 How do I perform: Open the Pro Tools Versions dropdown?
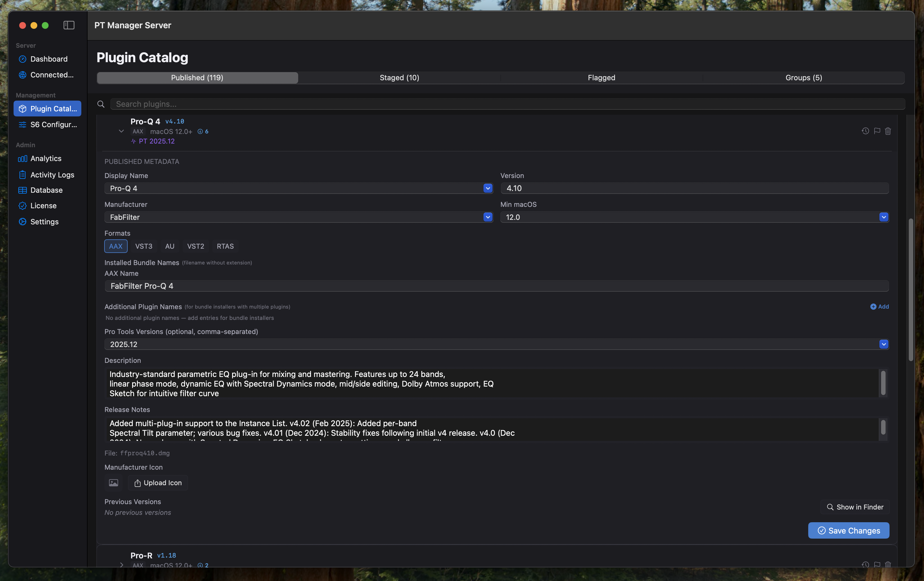[x=884, y=344]
